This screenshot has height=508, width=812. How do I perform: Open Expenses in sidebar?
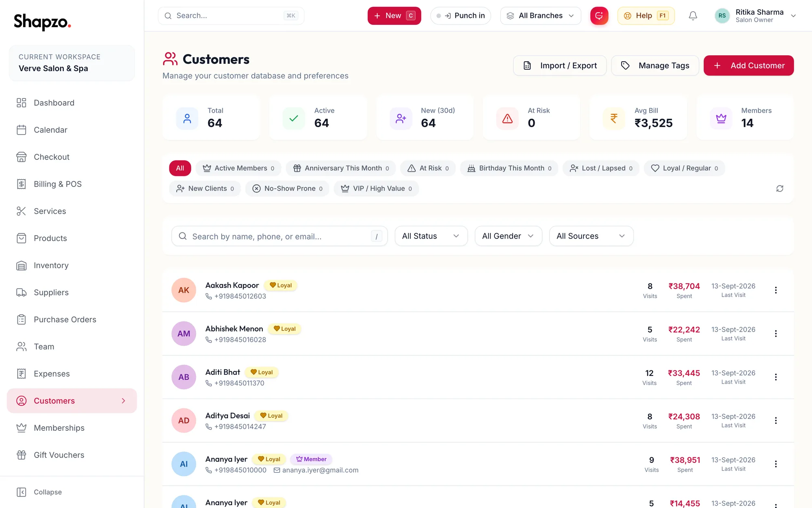72,374
